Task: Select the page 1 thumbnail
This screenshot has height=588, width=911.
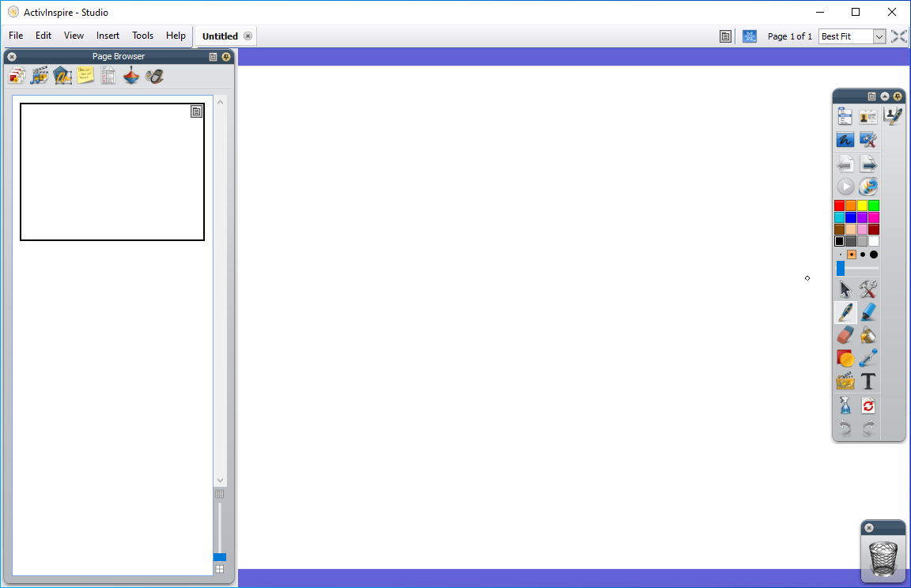Action: [112, 171]
